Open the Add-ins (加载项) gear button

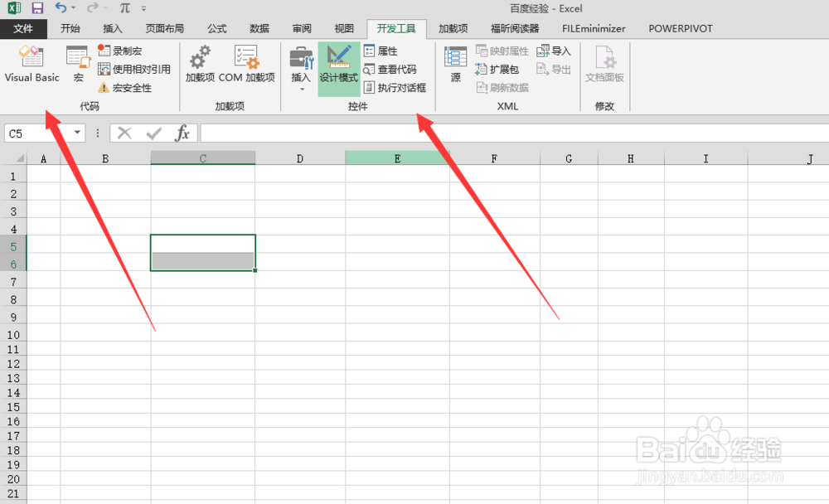click(x=200, y=64)
